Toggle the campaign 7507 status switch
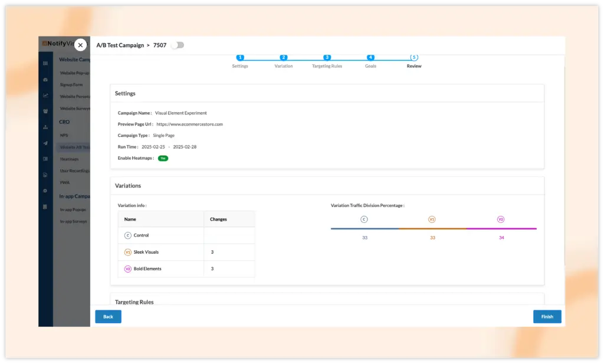Viewport: 604px width, 364px height. [x=177, y=45]
